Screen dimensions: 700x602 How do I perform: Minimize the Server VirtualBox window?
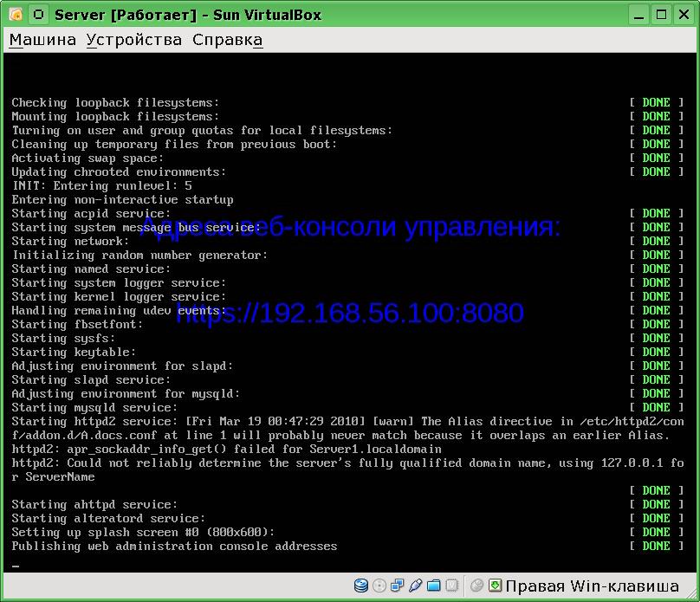pos(640,14)
